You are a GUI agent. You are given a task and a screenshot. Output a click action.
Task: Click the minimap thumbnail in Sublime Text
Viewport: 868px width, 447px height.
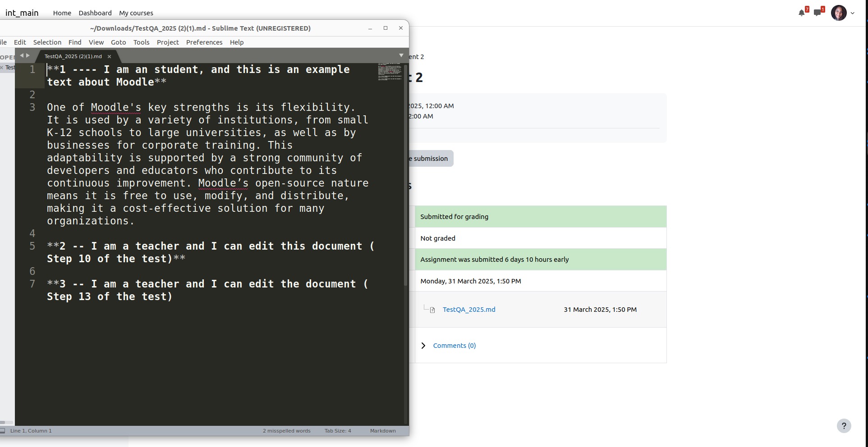[390, 72]
